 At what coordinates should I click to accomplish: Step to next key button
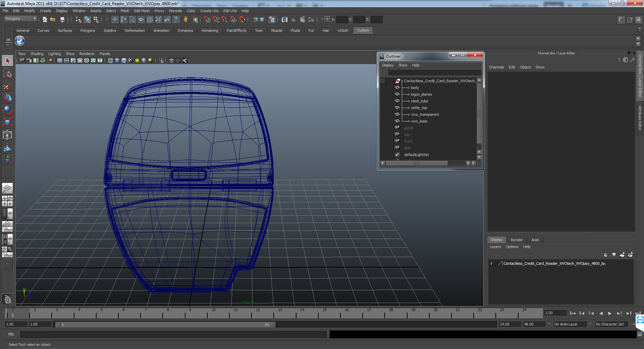click(x=619, y=313)
